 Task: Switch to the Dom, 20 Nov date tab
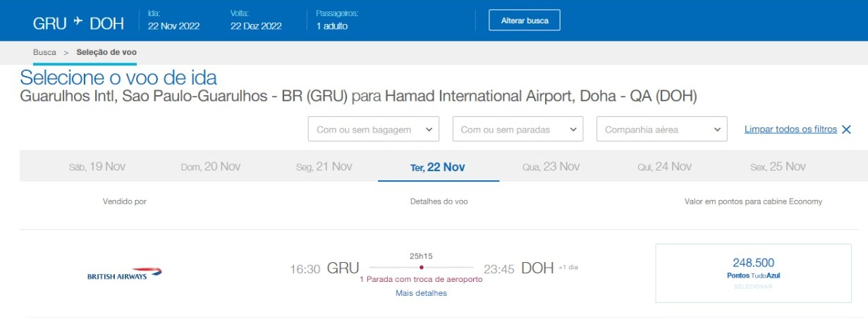[211, 167]
